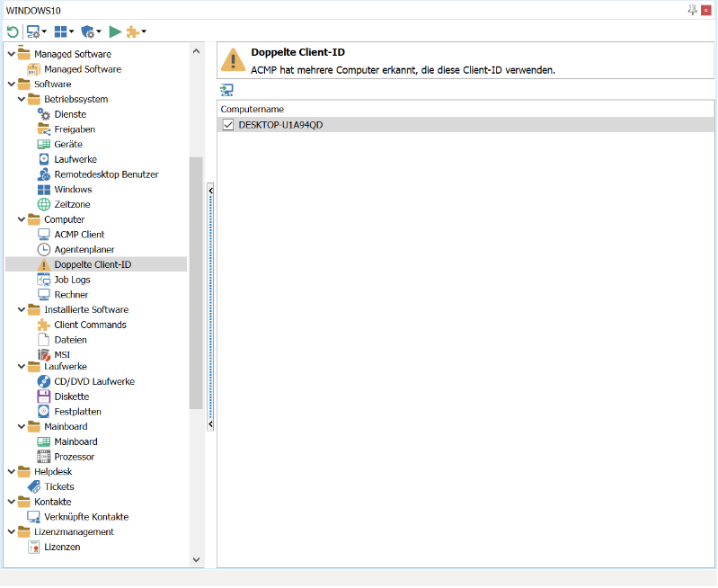
Task: Select the Freigaben shared folder icon
Action: point(44,129)
